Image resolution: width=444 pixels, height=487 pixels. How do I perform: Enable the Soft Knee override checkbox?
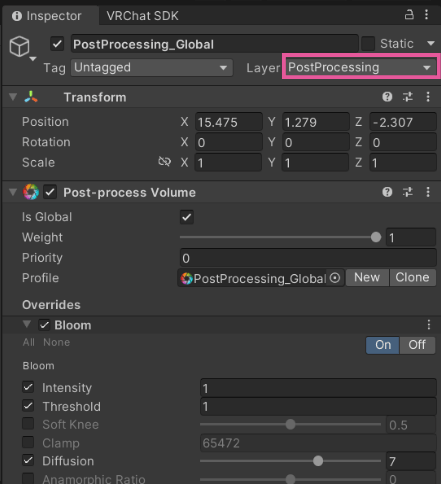[28, 424]
